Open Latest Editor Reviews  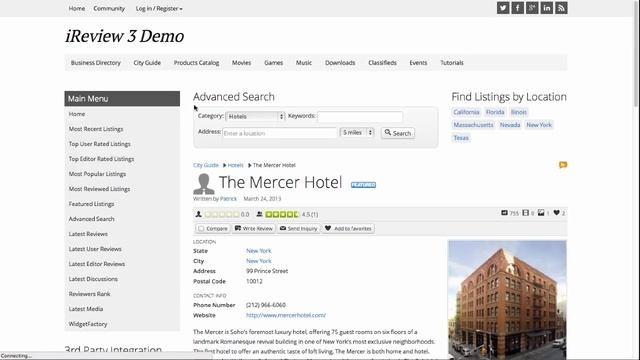coord(97,264)
